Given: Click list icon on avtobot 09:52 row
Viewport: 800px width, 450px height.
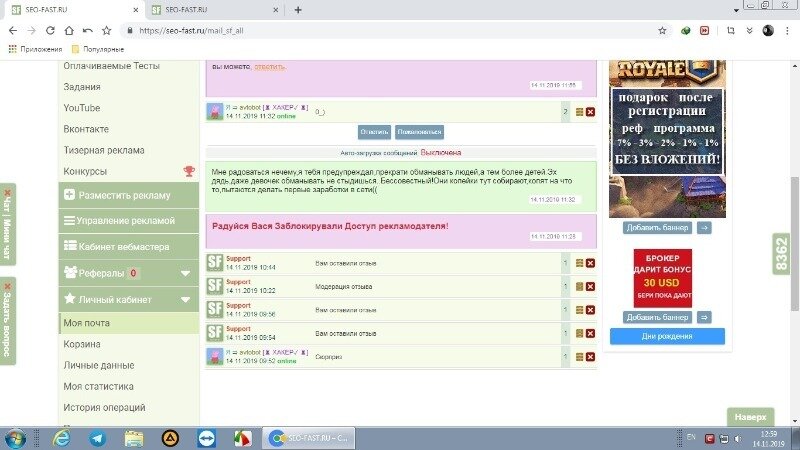Looking at the screenshot, I should pyautogui.click(x=580, y=357).
